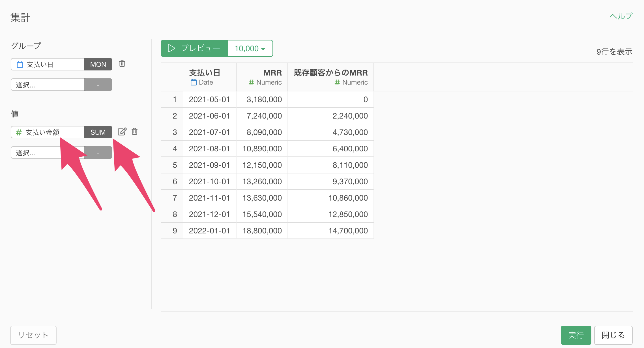Open the 10,000 row limit dropdown

pos(250,48)
